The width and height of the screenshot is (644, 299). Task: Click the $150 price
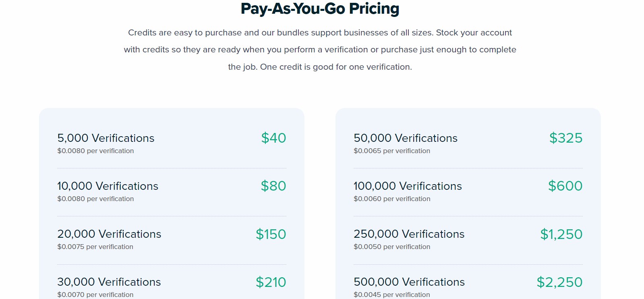click(271, 234)
